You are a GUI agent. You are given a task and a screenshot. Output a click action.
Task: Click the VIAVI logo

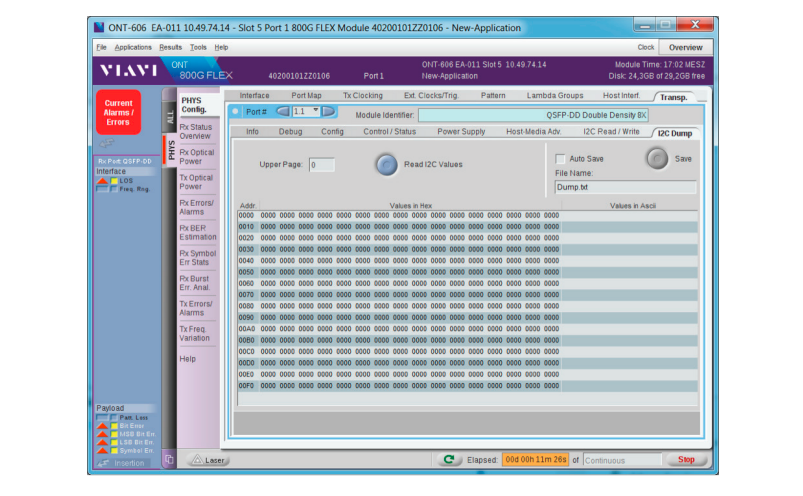[x=128, y=70]
